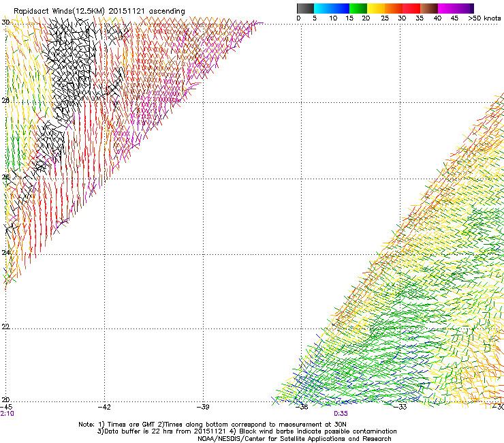Choose the red 30-35 knots legend segment
The width and height of the screenshot is (504, 443).
[x=411, y=8]
